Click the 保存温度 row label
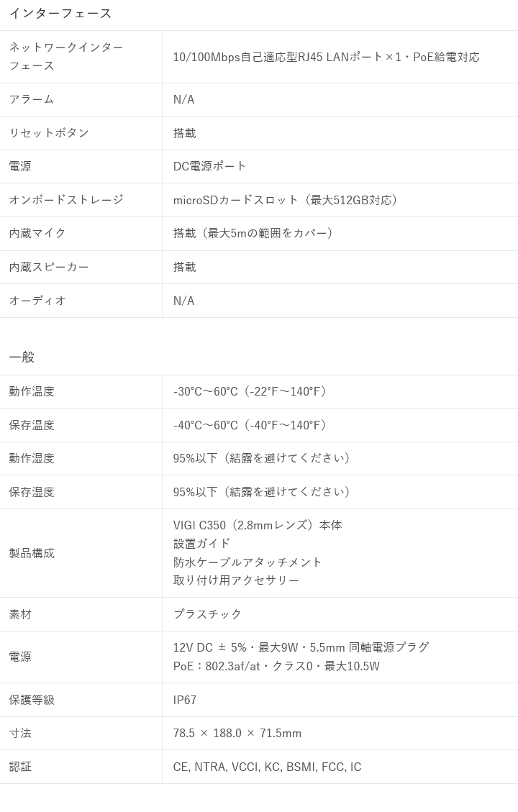Viewport: 518px width, 812px height. click(32, 425)
